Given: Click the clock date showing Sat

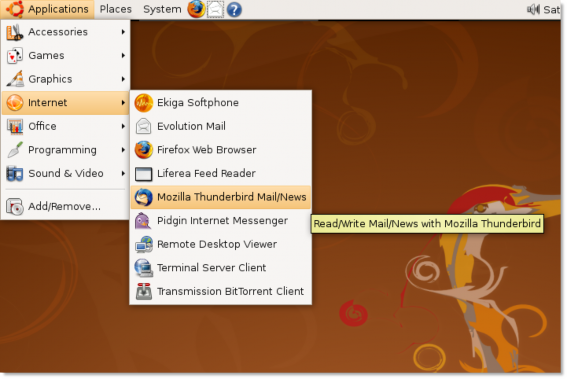Looking at the screenshot, I should 551,10.
